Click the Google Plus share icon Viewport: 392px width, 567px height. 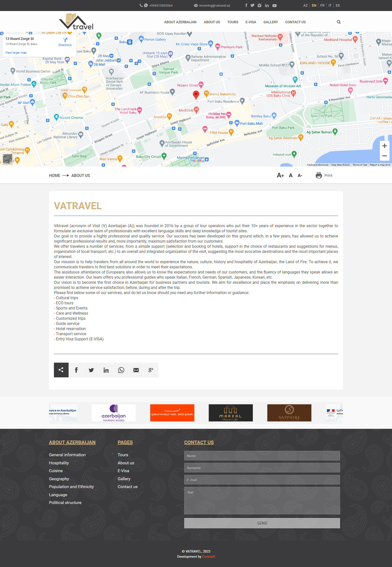(151, 370)
